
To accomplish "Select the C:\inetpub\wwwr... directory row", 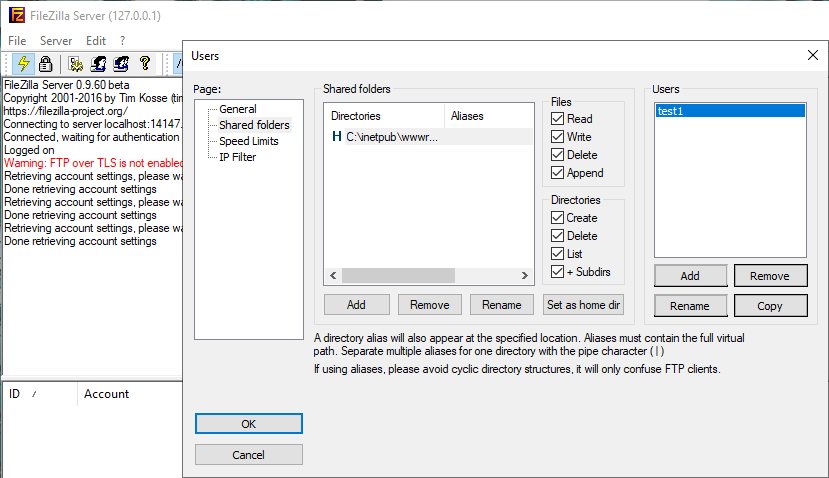I will tap(429, 137).
